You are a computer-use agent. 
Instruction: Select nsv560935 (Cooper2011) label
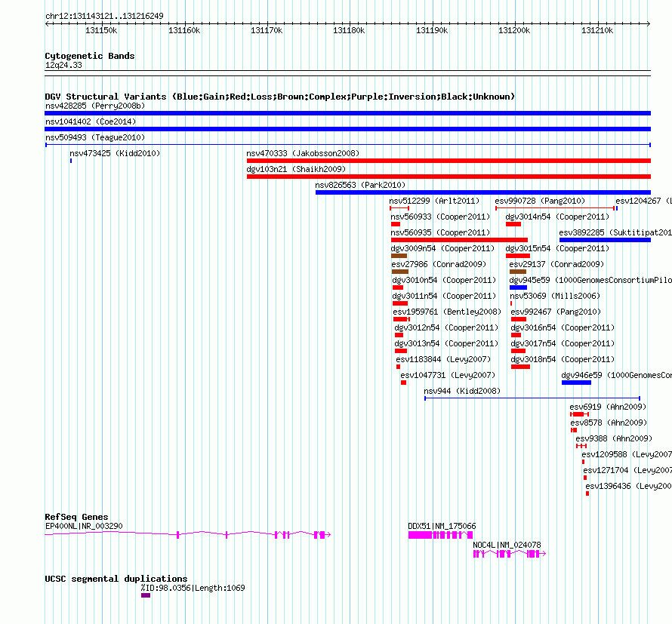440,232
